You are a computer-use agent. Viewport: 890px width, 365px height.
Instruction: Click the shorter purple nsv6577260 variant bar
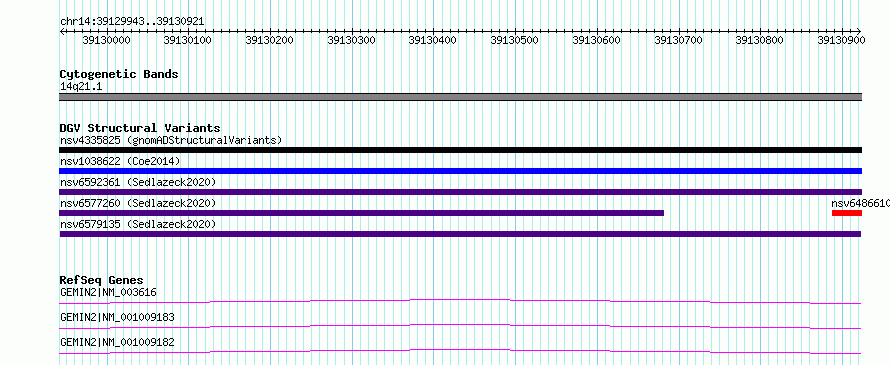pyautogui.click(x=362, y=213)
